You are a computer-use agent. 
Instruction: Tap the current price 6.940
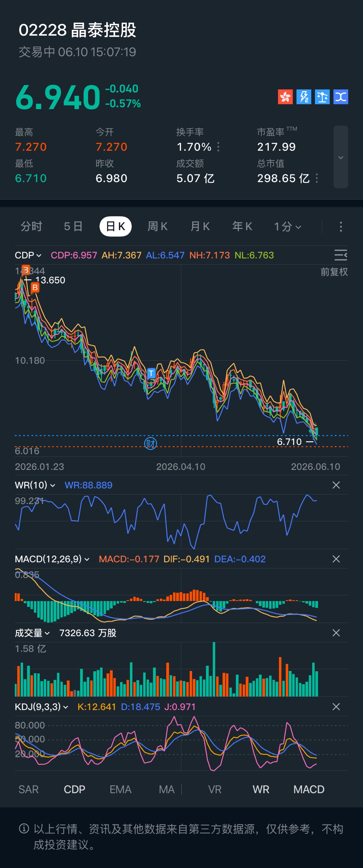tap(58, 97)
